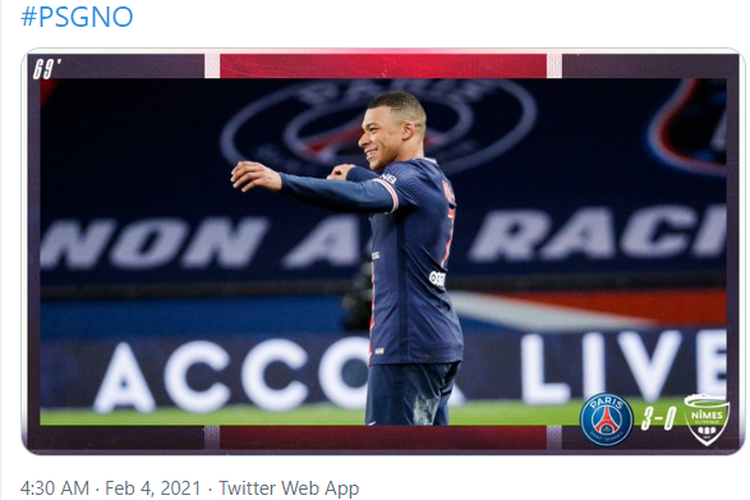Click the 69' minute marker
Viewport: 750px width, 500px height.
(x=45, y=68)
